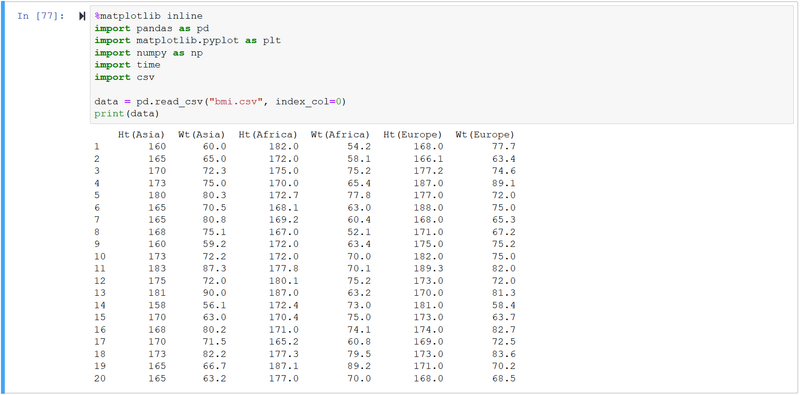
Task: Click the import matplotlib.pyplot as plt line
Action: point(188,40)
